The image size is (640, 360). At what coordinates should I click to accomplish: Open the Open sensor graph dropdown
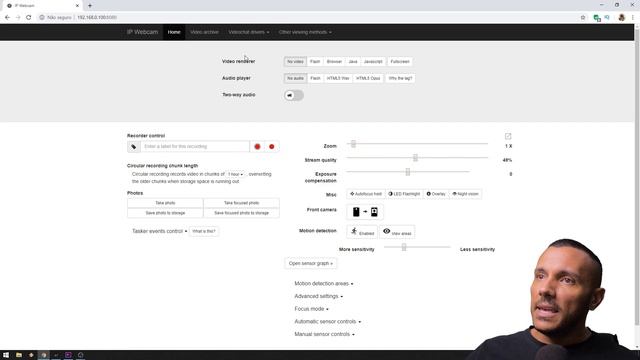pos(311,264)
